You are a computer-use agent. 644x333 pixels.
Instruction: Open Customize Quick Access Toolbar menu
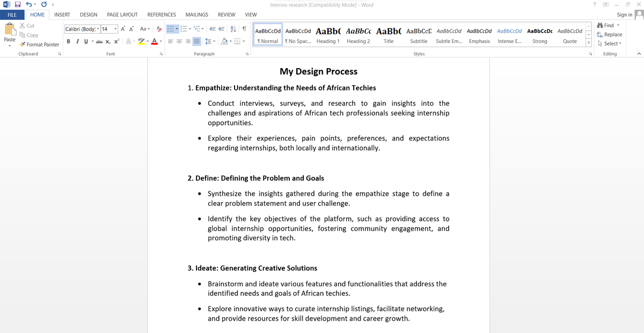(53, 5)
